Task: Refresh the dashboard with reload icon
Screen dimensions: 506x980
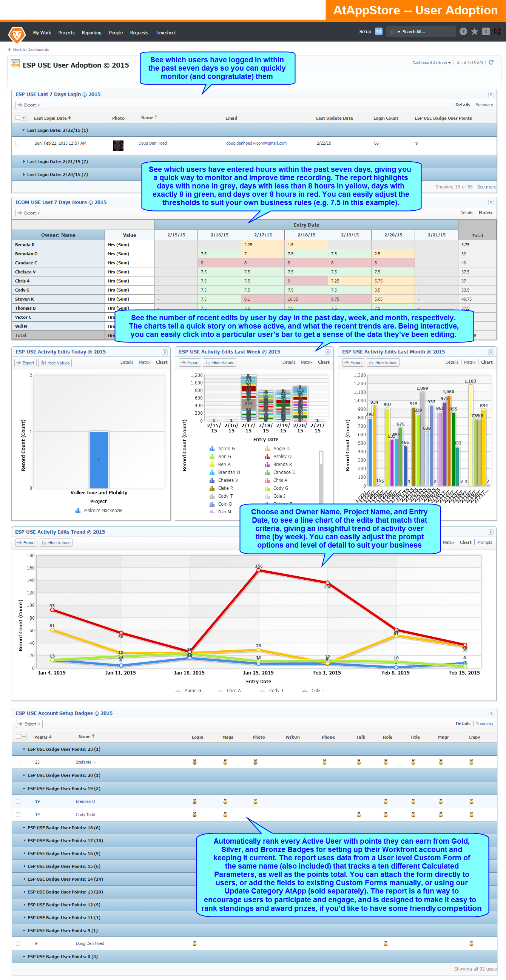Action: [x=491, y=62]
